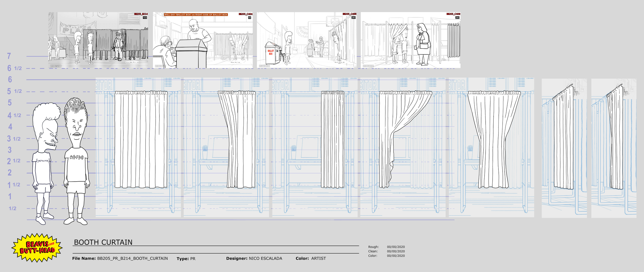Click the 'Color:' date 00/00/2020 in date list
Image resolution: width=644 pixels, height=272 pixels.
[x=396, y=256]
